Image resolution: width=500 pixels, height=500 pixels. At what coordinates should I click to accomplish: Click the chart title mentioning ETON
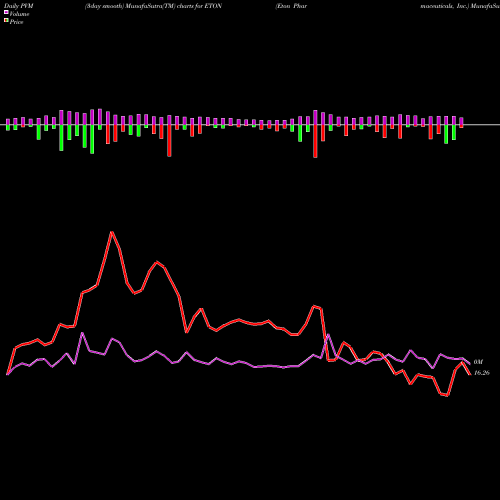point(153,6)
